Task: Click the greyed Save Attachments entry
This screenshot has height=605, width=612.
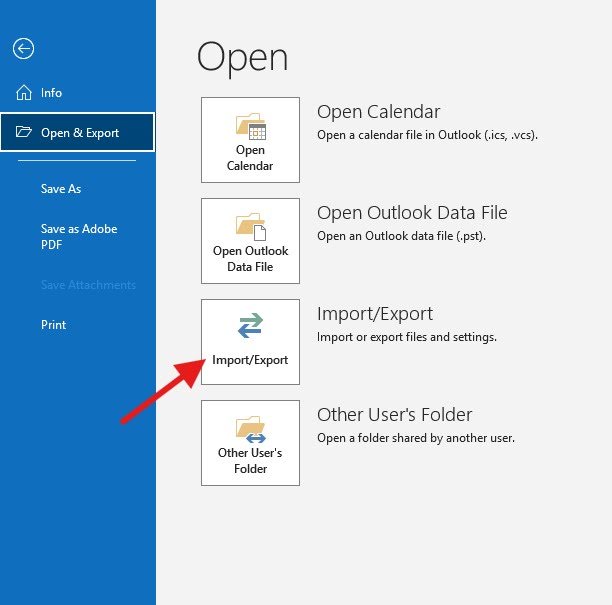Action: pyautogui.click(x=88, y=285)
